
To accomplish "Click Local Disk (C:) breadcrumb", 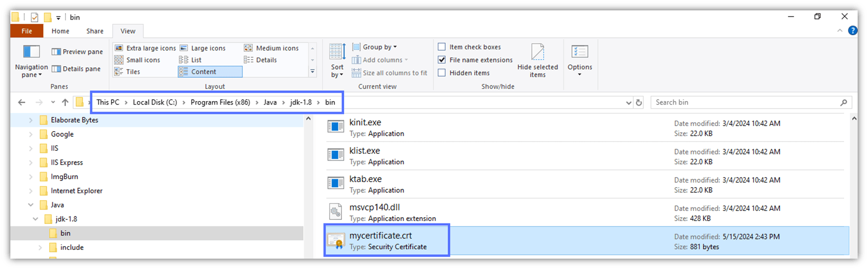I will pyautogui.click(x=155, y=102).
